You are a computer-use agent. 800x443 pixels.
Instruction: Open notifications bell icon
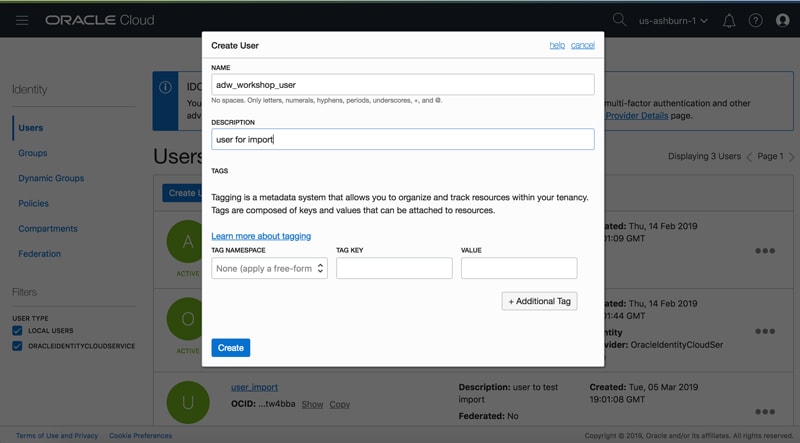click(x=729, y=20)
